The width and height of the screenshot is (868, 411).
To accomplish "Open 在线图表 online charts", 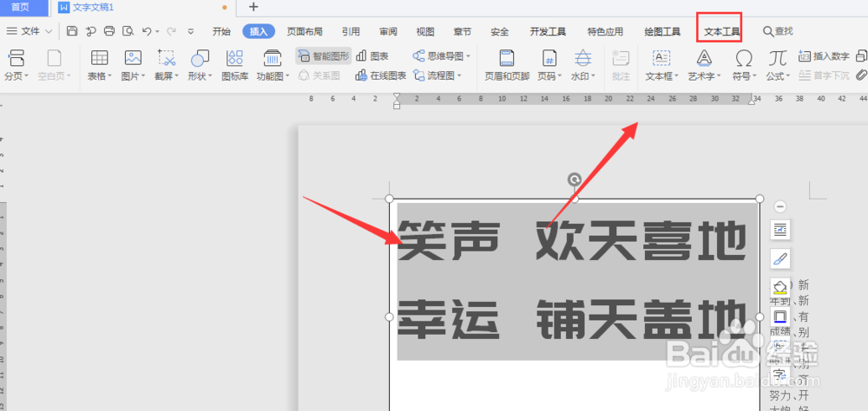I will pyautogui.click(x=381, y=75).
